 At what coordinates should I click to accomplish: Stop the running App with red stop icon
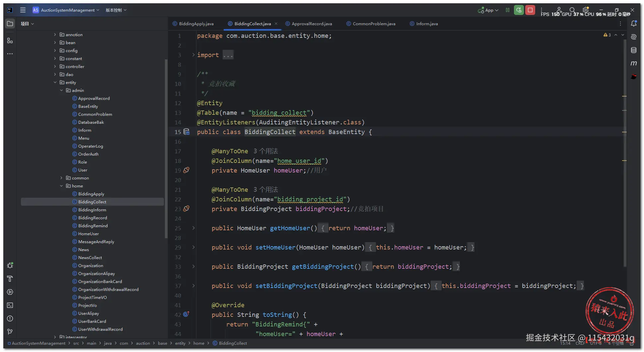[530, 10]
